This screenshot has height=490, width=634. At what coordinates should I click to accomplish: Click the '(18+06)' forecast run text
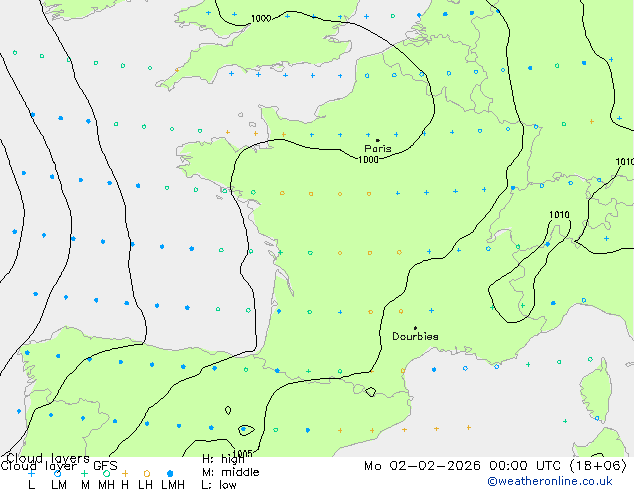598,466
